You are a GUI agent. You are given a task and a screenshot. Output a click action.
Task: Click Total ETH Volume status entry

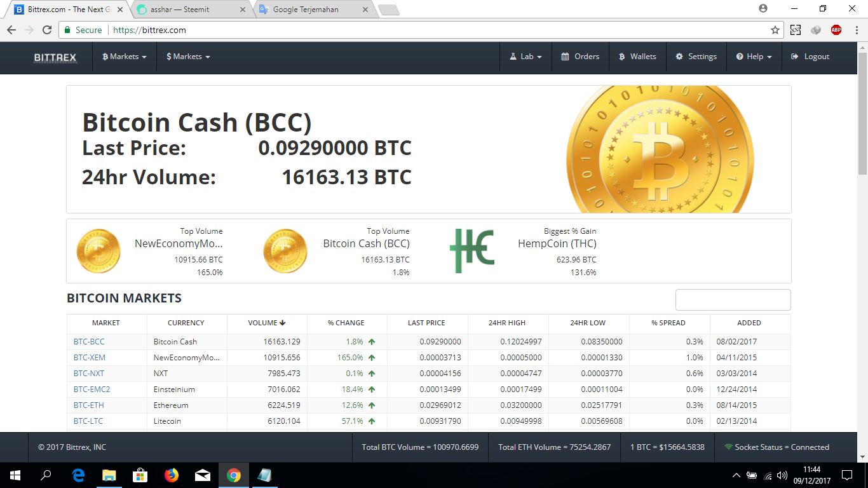(x=554, y=447)
